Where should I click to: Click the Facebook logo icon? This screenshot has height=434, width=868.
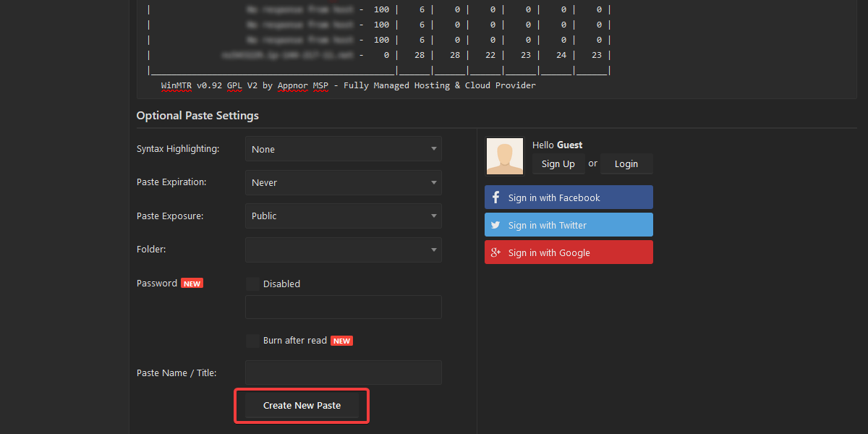(496, 197)
